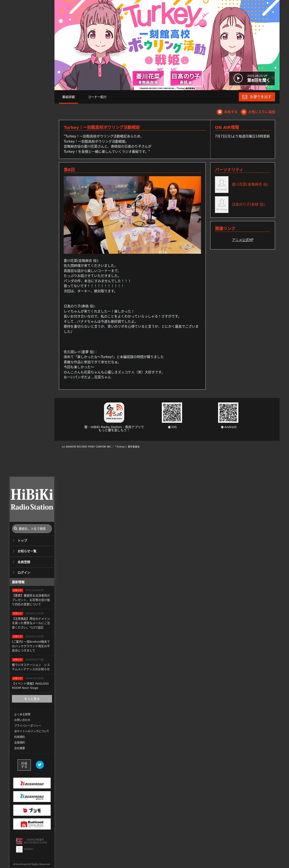Click the 共有する share icon at top
Viewport: 289px width, 868px height.
tap(227, 112)
